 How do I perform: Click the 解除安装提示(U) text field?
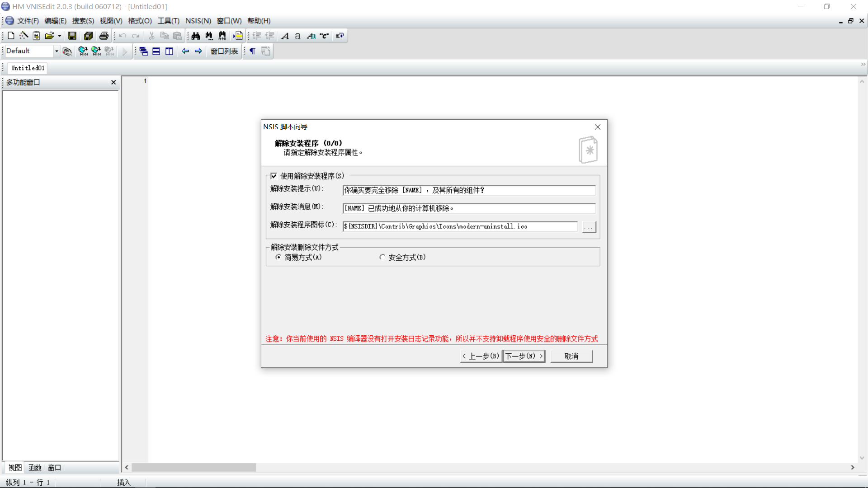click(469, 190)
